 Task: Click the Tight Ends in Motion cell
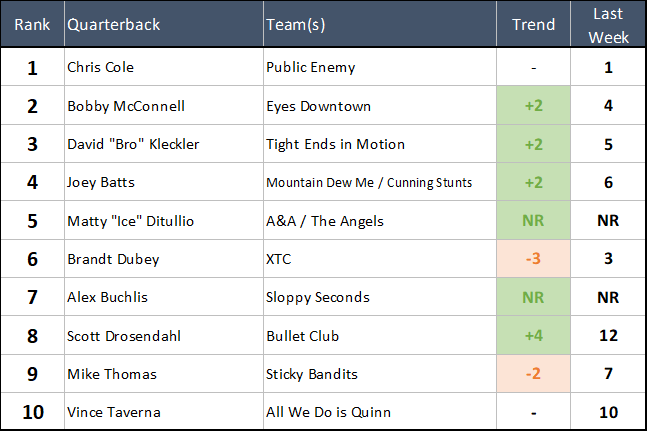click(335, 144)
